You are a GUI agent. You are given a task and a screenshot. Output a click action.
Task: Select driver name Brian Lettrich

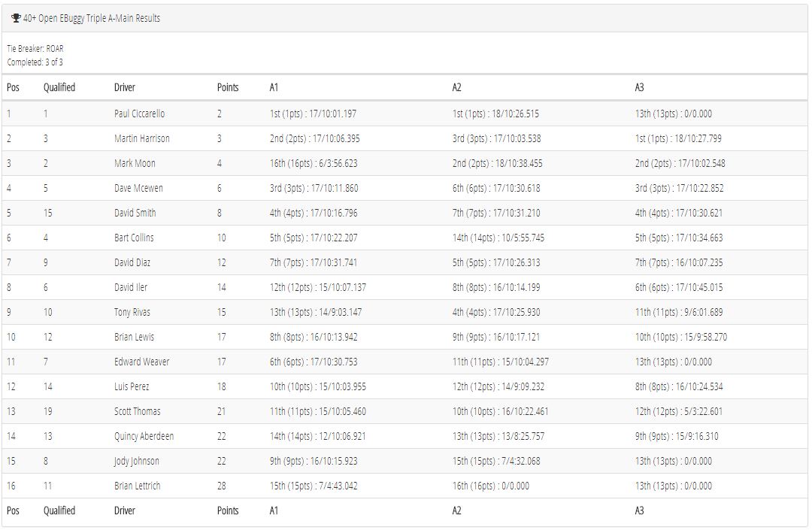tap(138, 486)
